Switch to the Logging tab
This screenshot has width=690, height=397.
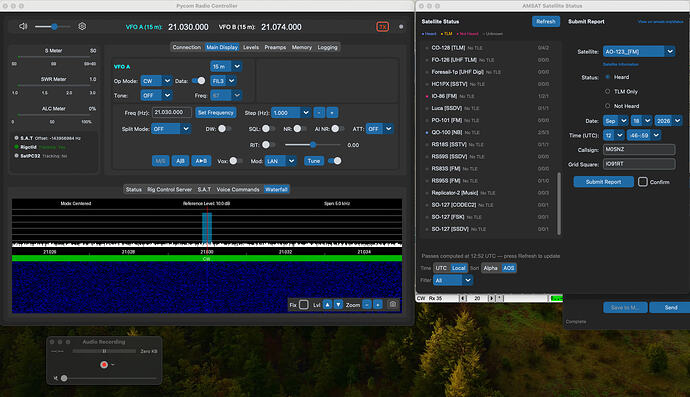[x=327, y=47]
